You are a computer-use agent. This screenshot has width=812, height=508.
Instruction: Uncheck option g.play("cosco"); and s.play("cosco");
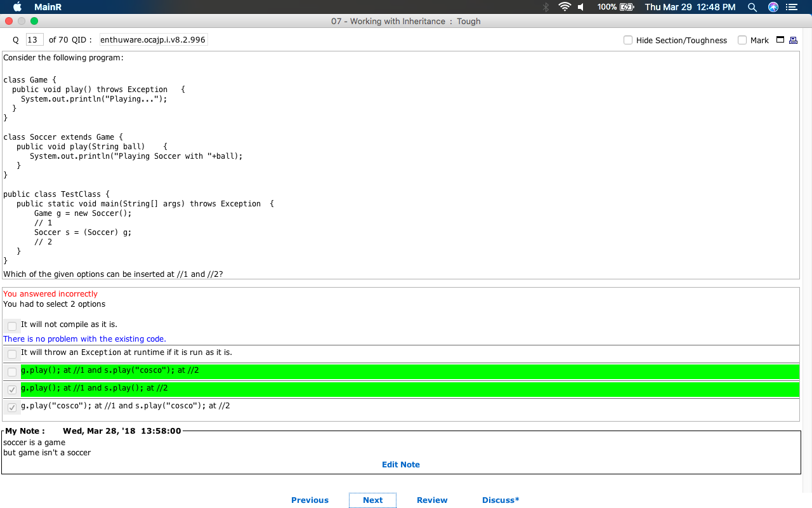tap(12, 408)
